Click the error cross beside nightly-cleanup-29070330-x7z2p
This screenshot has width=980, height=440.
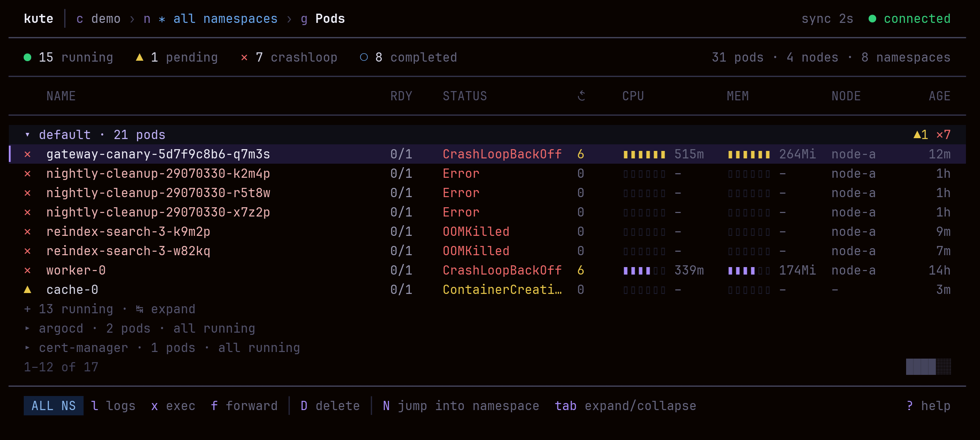(27, 213)
